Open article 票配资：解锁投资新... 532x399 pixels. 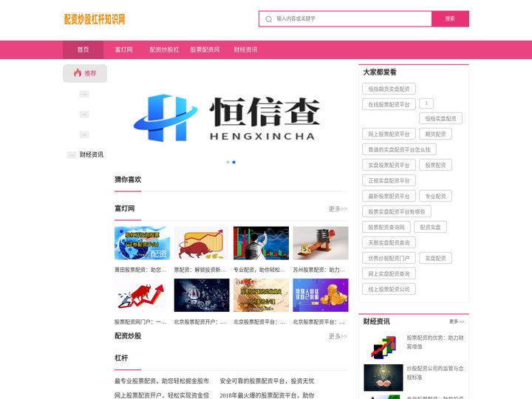click(199, 270)
